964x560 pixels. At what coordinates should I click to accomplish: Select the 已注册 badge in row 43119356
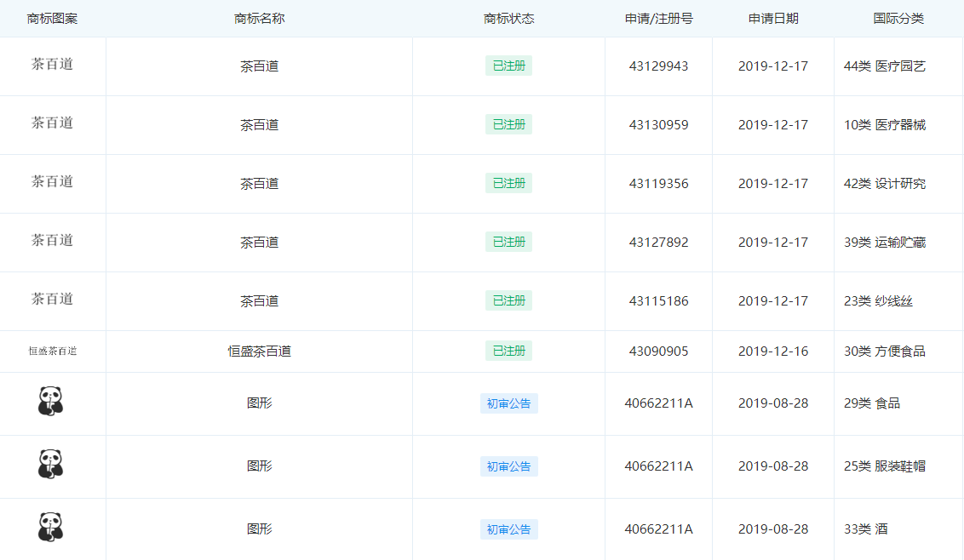coord(509,183)
